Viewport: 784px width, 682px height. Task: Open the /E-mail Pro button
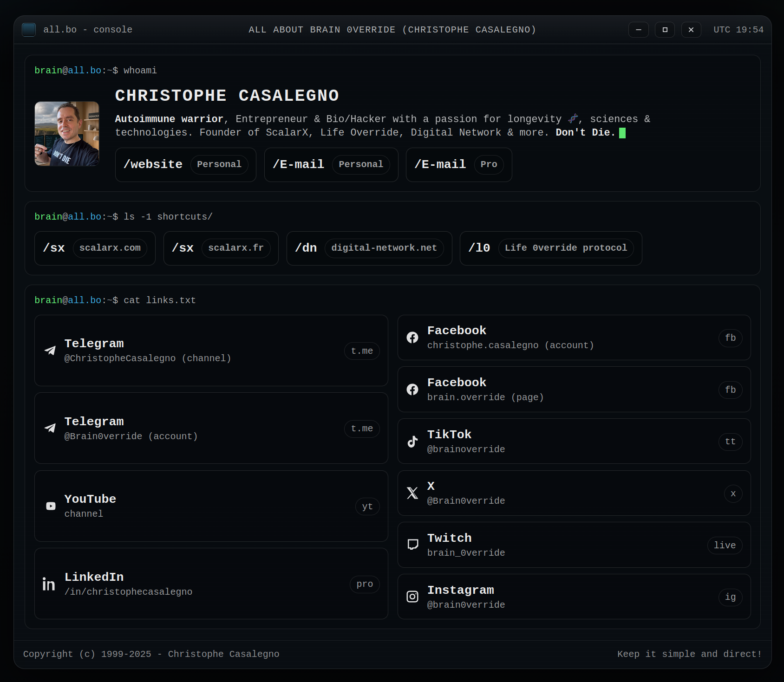pos(458,165)
